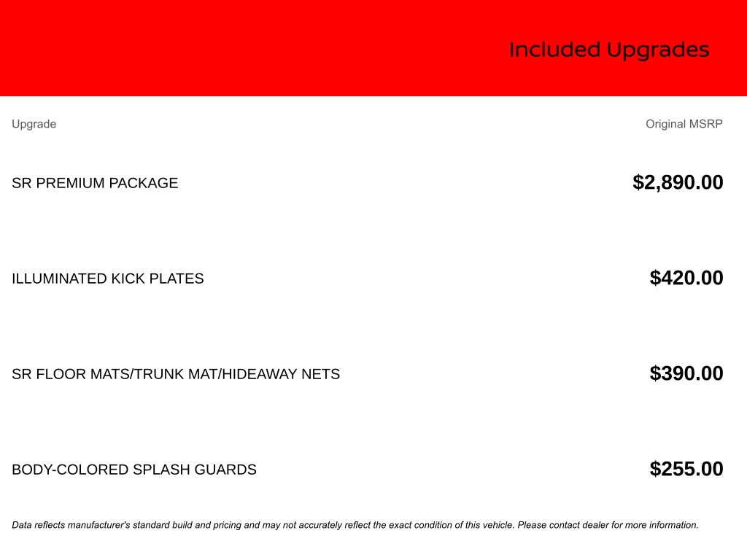
Task: Select the Upgrade column header
Action: click(34, 124)
